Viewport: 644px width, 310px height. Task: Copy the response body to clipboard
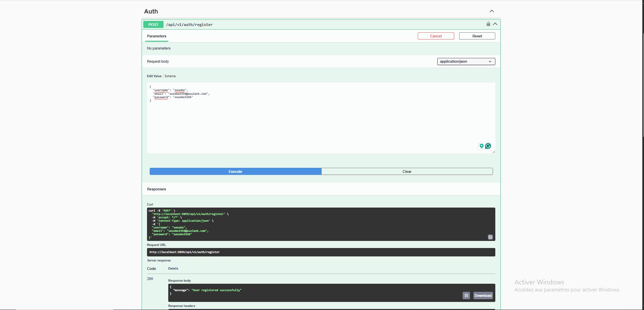coord(466,296)
